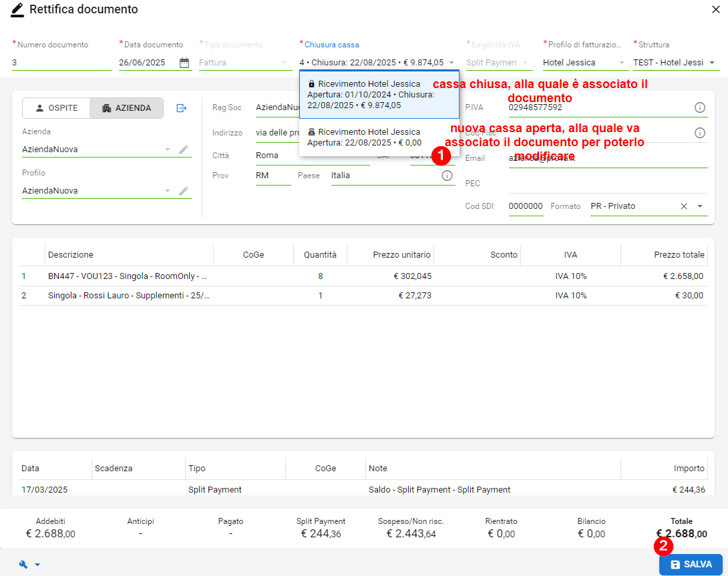Edit the Azienda field with pencil icon
This screenshot has width=728, height=576.
[184, 150]
